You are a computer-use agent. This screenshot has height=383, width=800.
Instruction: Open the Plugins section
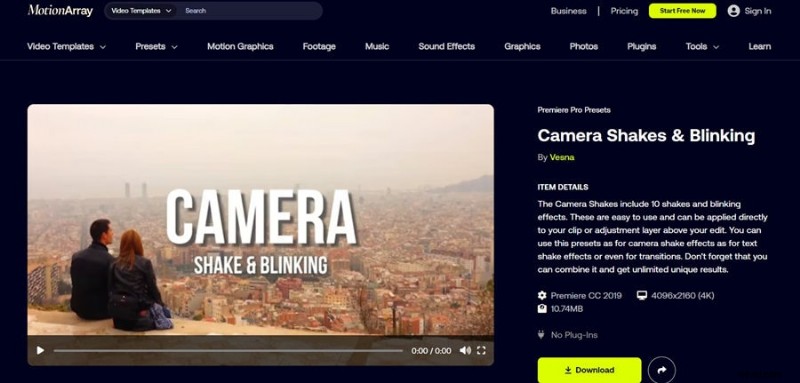coord(641,46)
